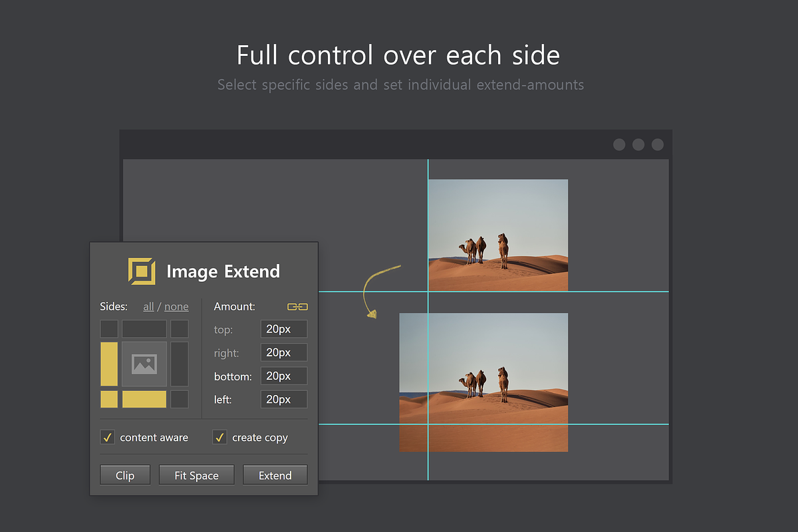The width and height of the screenshot is (798, 532).
Task: Click the Fit Space button
Action: 197,475
